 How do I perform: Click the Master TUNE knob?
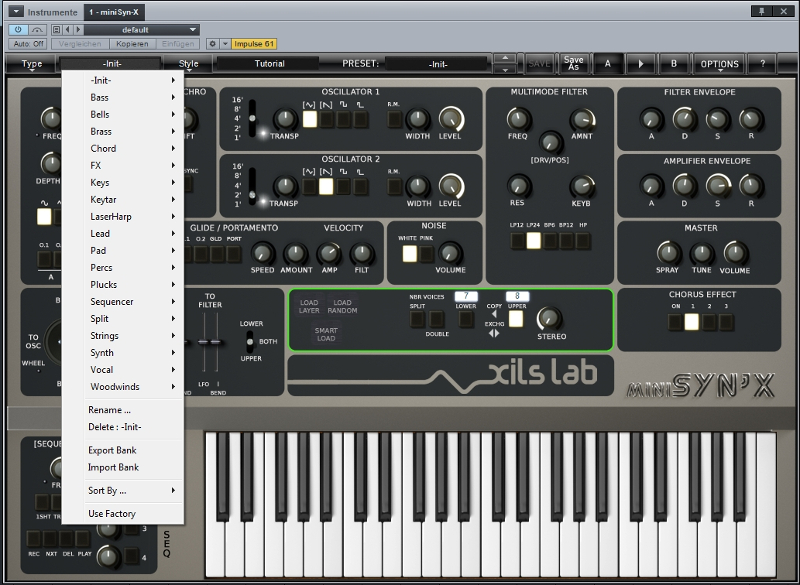(702, 253)
